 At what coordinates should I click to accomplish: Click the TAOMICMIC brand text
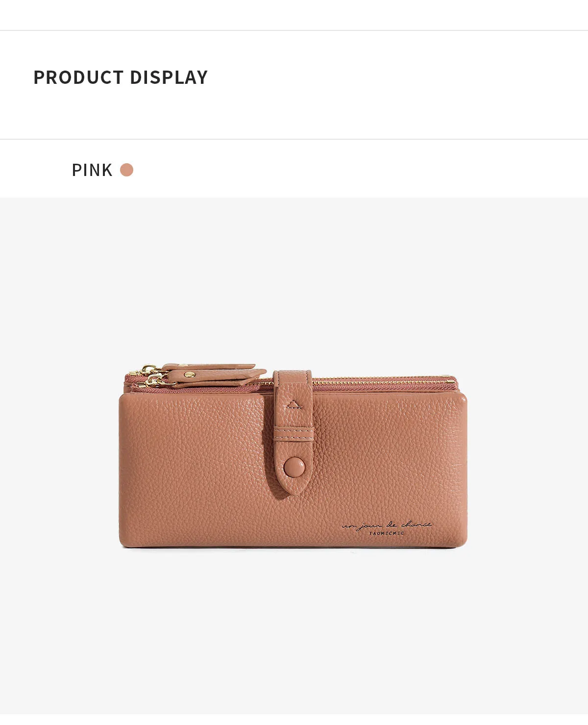click(x=387, y=533)
